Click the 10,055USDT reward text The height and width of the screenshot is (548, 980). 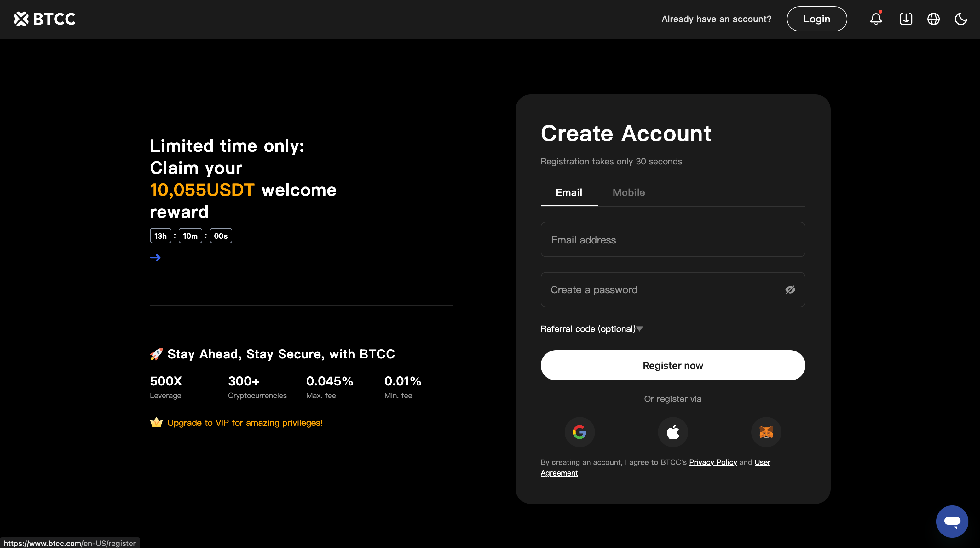(x=202, y=190)
